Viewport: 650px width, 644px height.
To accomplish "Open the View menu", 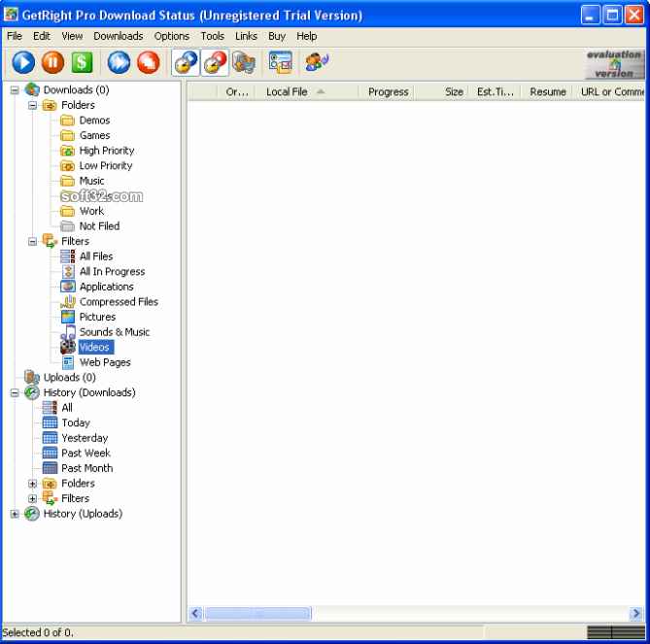I will point(72,37).
